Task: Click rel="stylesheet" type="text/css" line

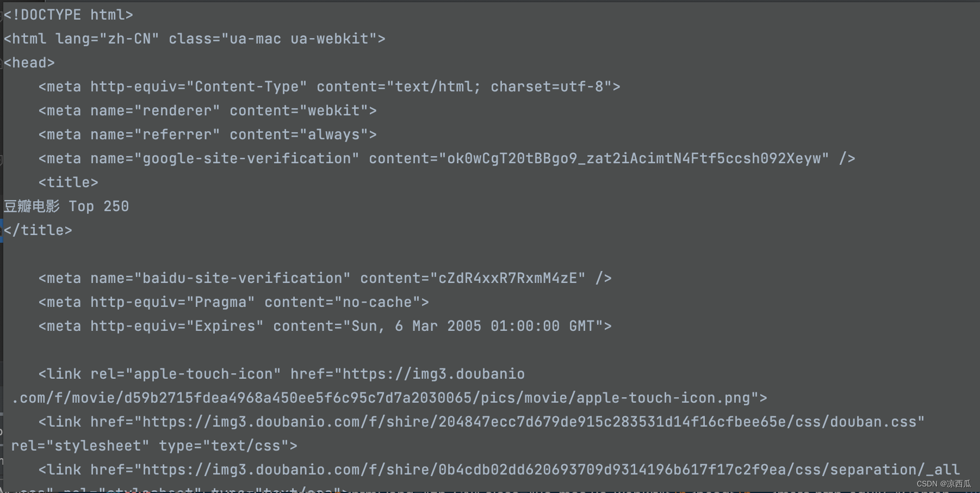Action: pos(154,446)
